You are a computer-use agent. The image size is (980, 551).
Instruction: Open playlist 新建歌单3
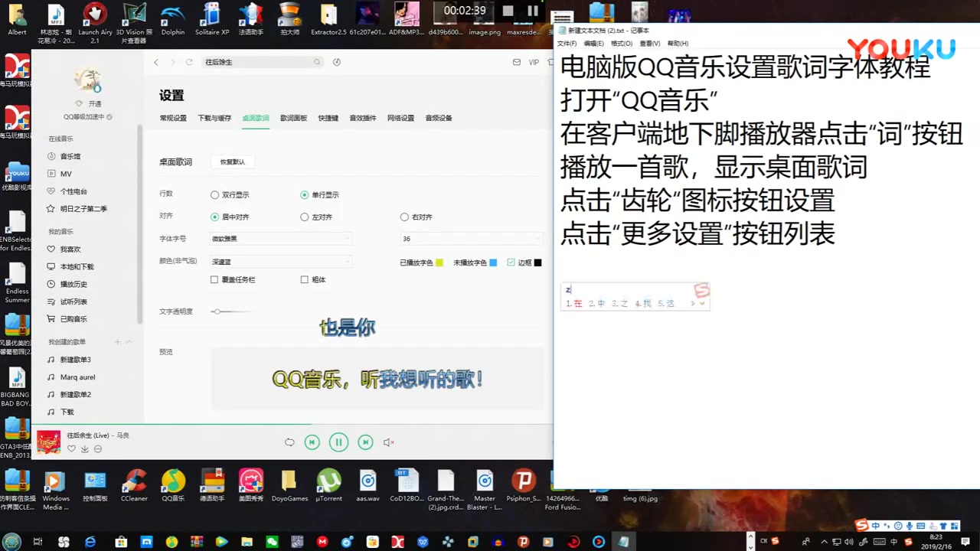click(x=75, y=360)
